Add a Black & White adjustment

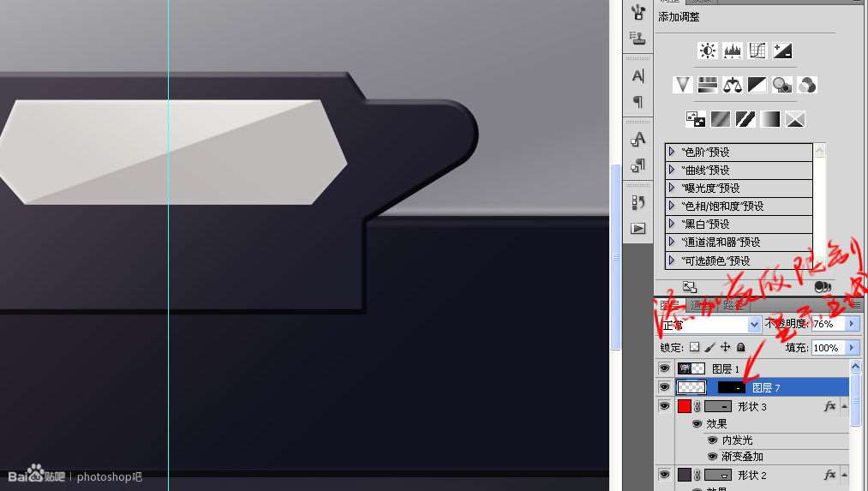pyautogui.click(x=757, y=85)
